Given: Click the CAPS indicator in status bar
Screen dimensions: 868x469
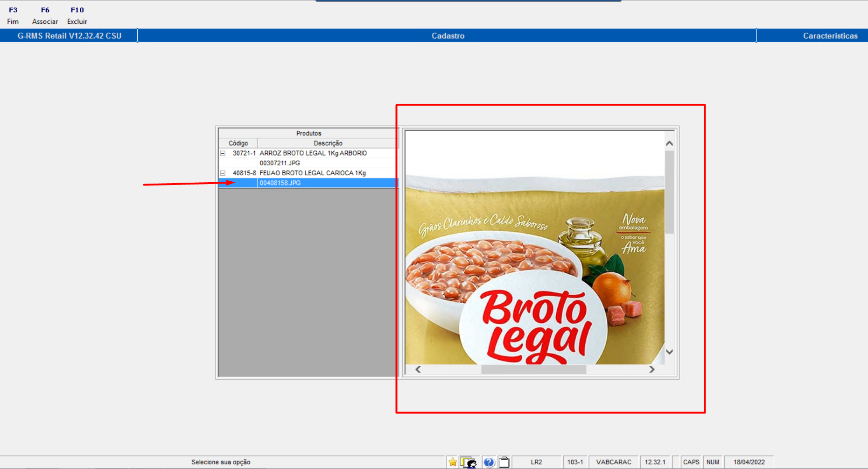Looking at the screenshot, I should click(x=691, y=462).
